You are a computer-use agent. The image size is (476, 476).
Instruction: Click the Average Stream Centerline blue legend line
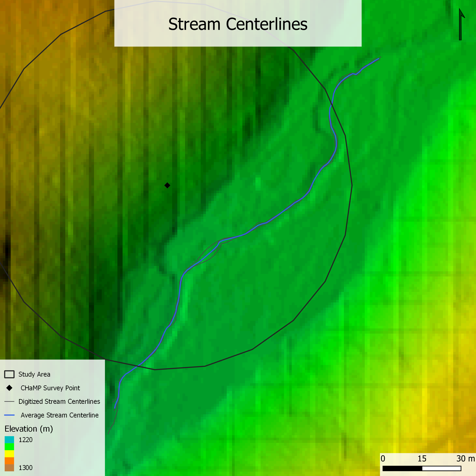point(9,415)
